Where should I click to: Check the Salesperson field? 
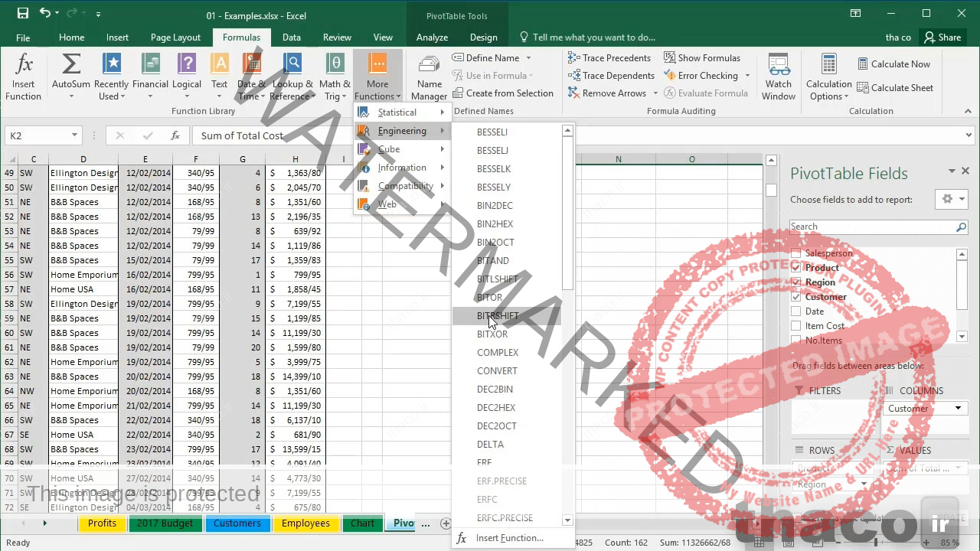coord(796,253)
